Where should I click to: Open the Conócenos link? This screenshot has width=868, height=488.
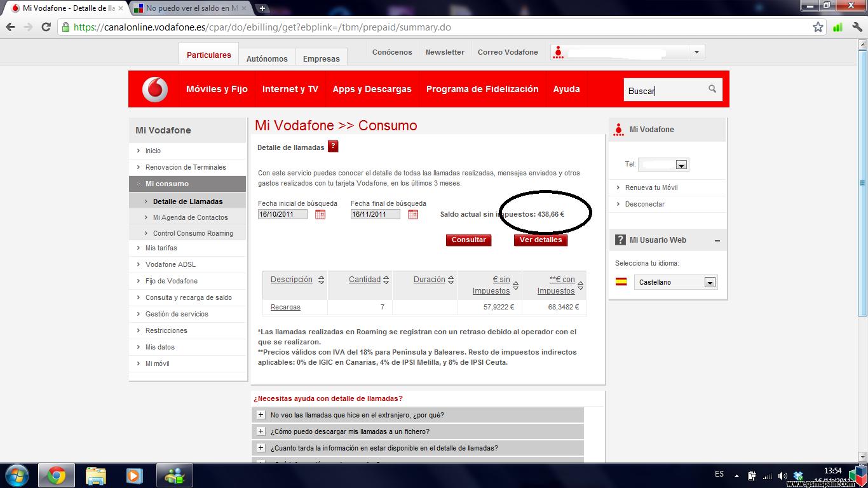392,52
